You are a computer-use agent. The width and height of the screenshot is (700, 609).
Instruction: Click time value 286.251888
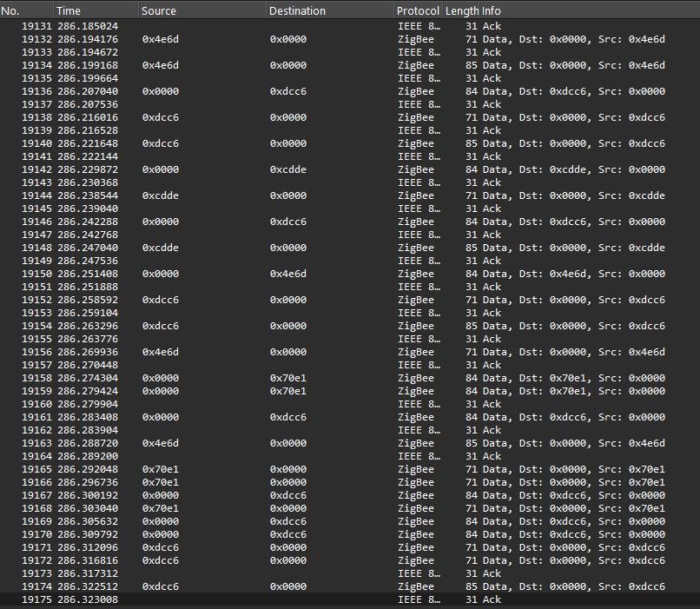[88, 287]
